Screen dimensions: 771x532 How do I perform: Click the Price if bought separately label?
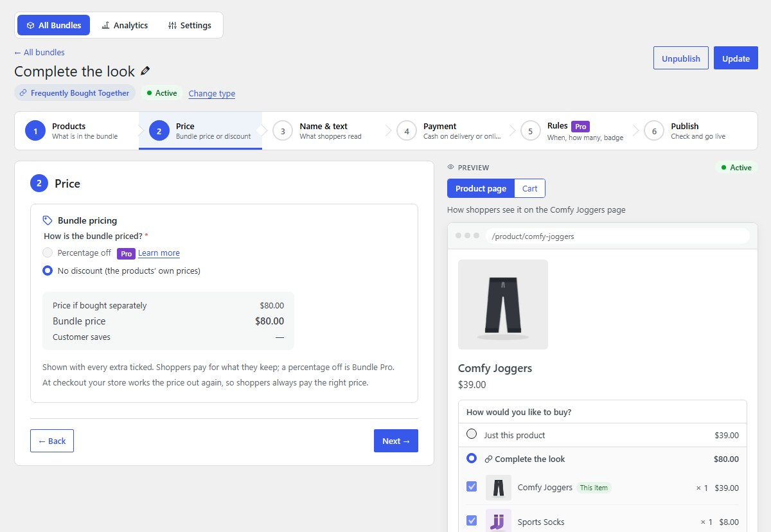point(100,306)
